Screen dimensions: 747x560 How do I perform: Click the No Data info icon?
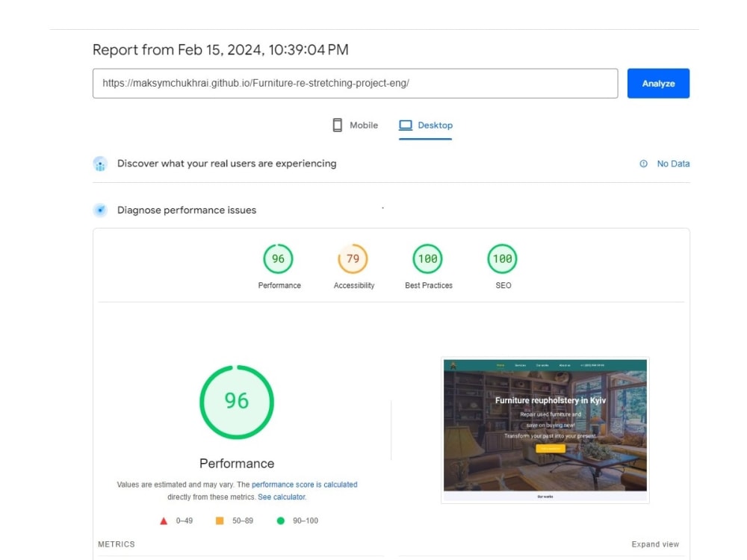(x=644, y=164)
